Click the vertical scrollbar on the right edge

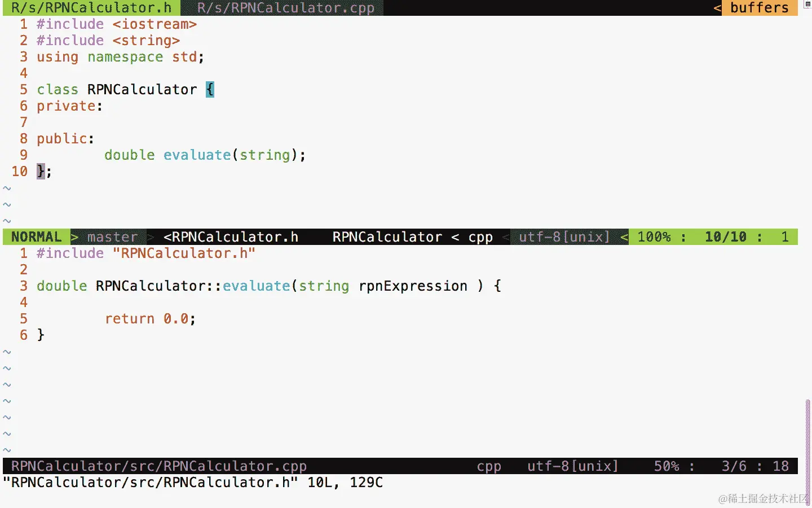tap(807, 452)
